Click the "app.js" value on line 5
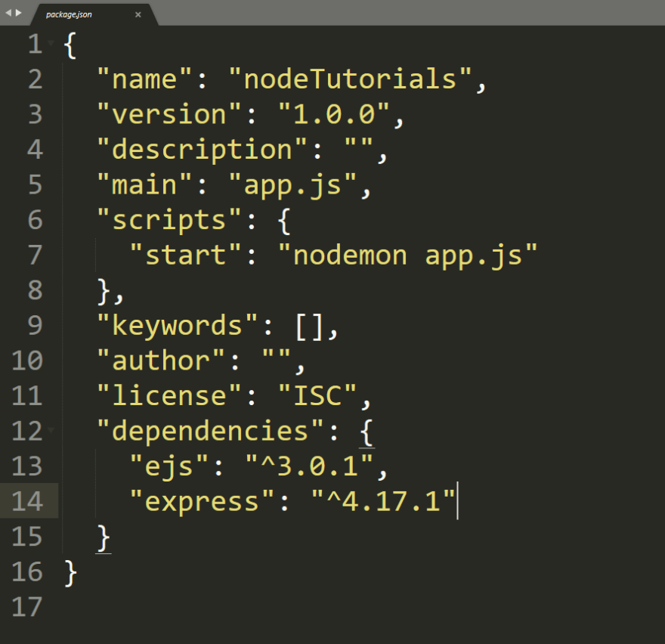 tap(292, 186)
